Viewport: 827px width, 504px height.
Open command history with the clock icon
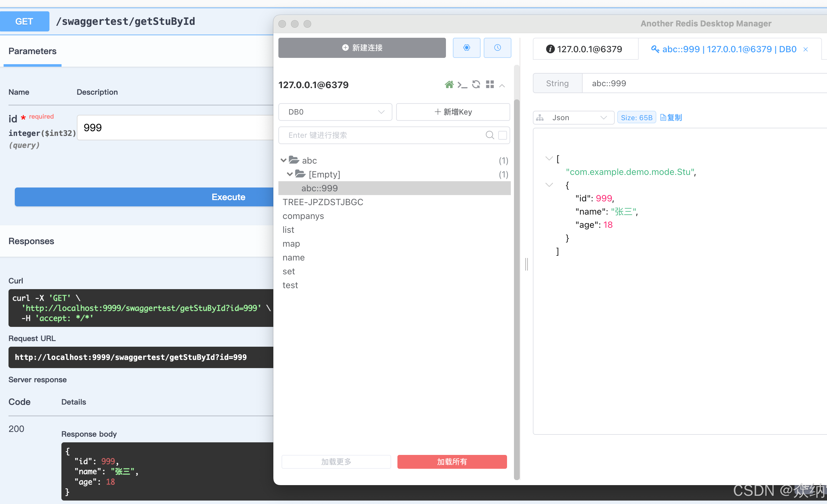497,48
